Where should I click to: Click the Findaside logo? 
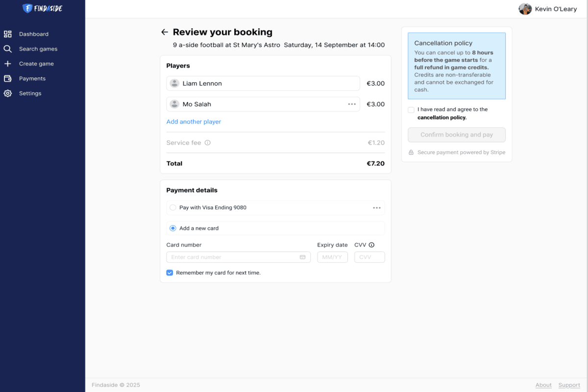43,8
